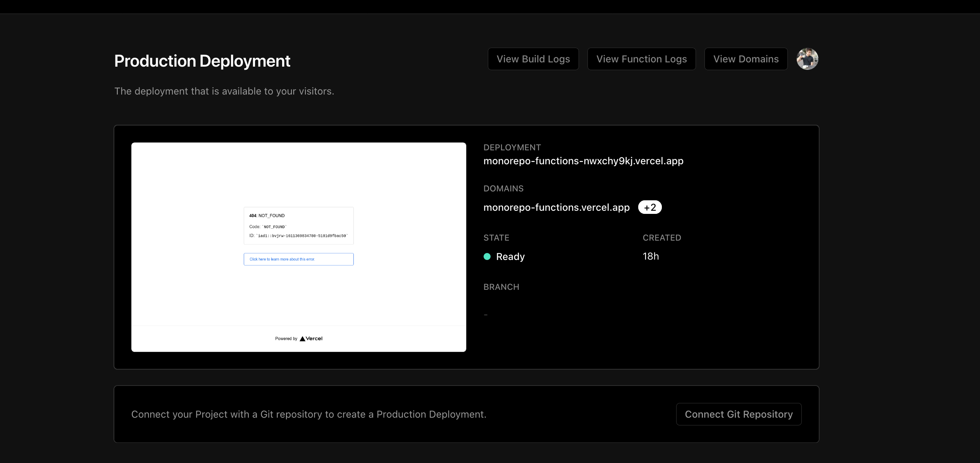This screenshot has width=980, height=463.
Task: Open domain monorepo-functions.vercel.app
Action: [556, 207]
